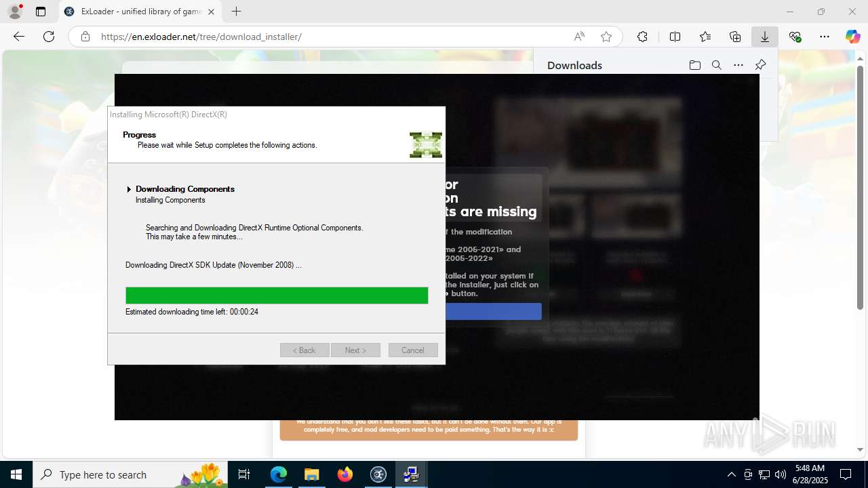Open volume control in system tray
The image size is (868, 488).
tap(781, 474)
